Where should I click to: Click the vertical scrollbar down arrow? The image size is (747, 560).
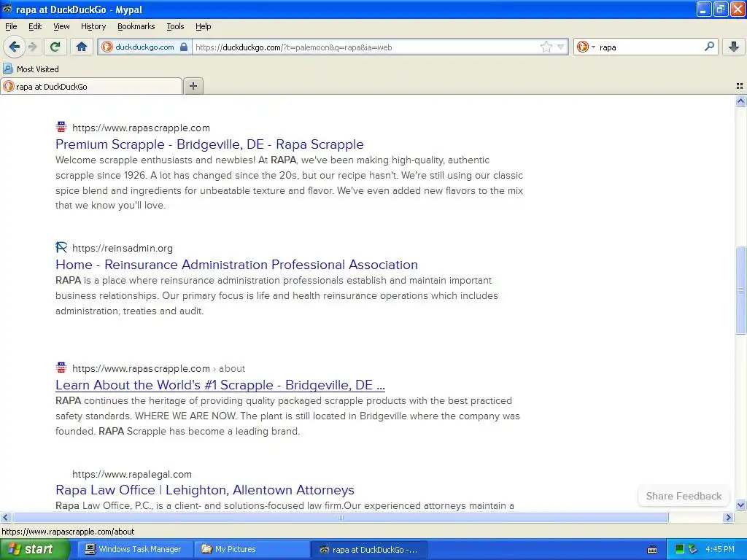[740, 505]
